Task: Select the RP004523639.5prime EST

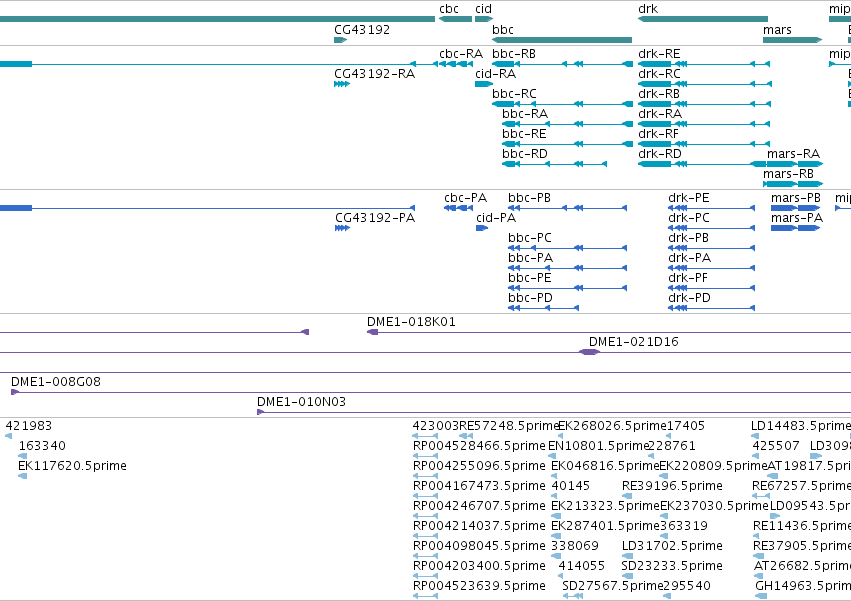Action: (x=425, y=597)
